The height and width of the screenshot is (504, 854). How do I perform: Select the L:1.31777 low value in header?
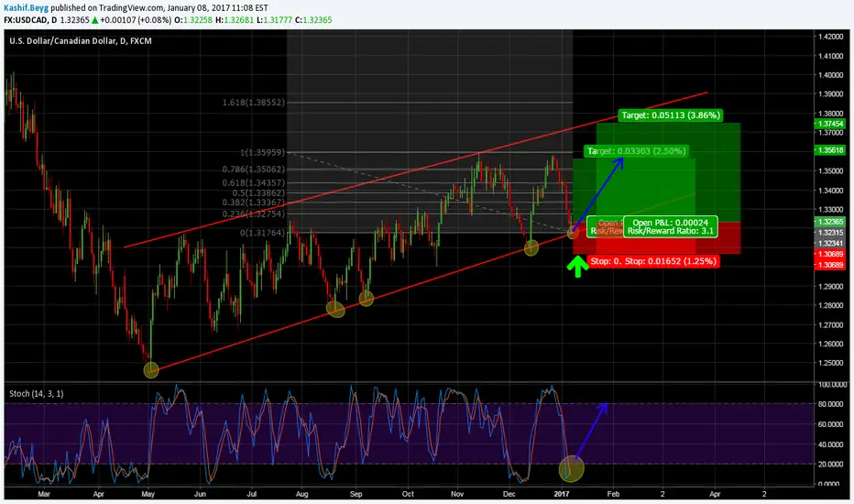tap(274, 20)
